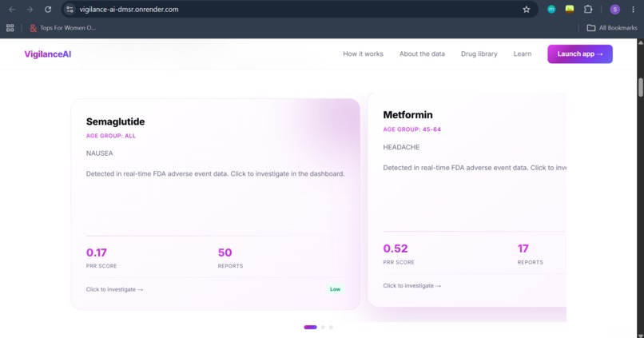Click the NAUSEA event text
This screenshot has height=338, width=644.
pyautogui.click(x=99, y=153)
